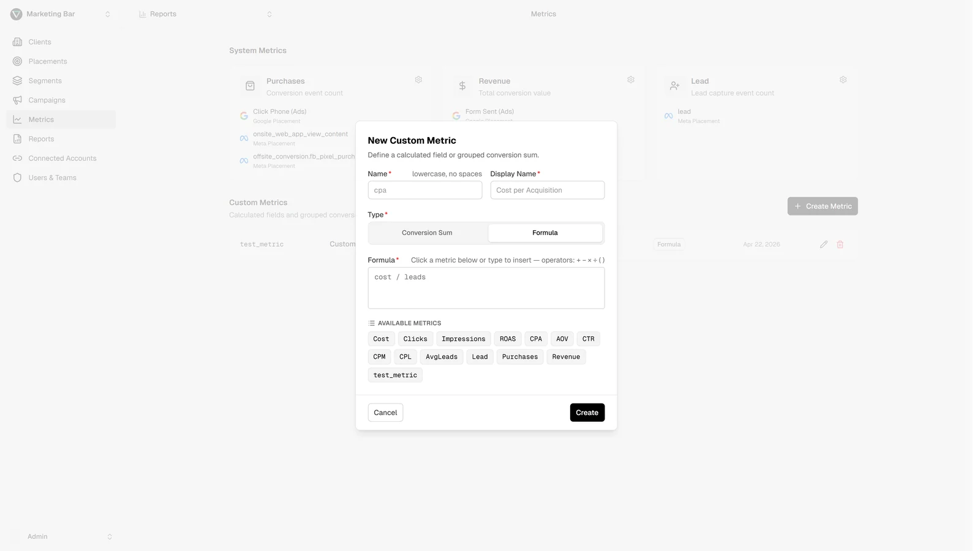The image size is (980, 551).
Task: Insert the Purchases metric chip
Action: pyautogui.click(x=520, y=357)
